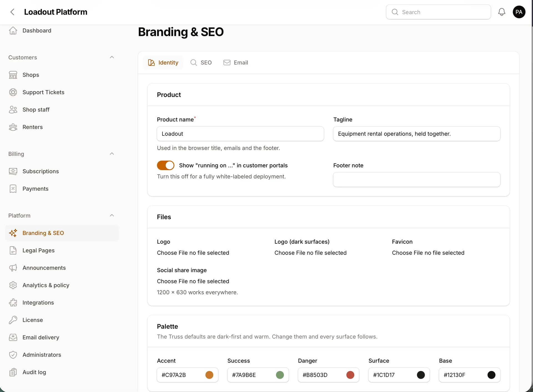
Task: Click the Shop staff people icon
Action: tap(13, 110)
